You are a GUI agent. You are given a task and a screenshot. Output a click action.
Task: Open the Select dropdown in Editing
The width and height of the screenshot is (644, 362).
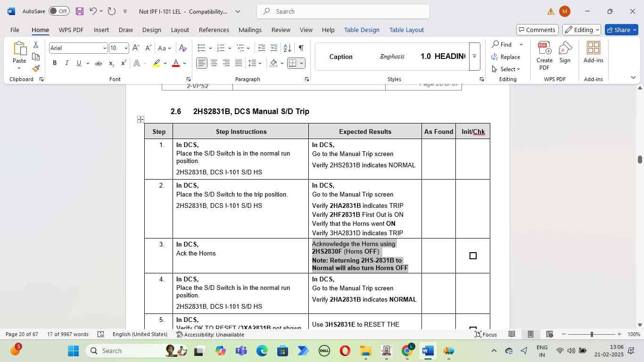pyautogui.click(x=506, y=69)
